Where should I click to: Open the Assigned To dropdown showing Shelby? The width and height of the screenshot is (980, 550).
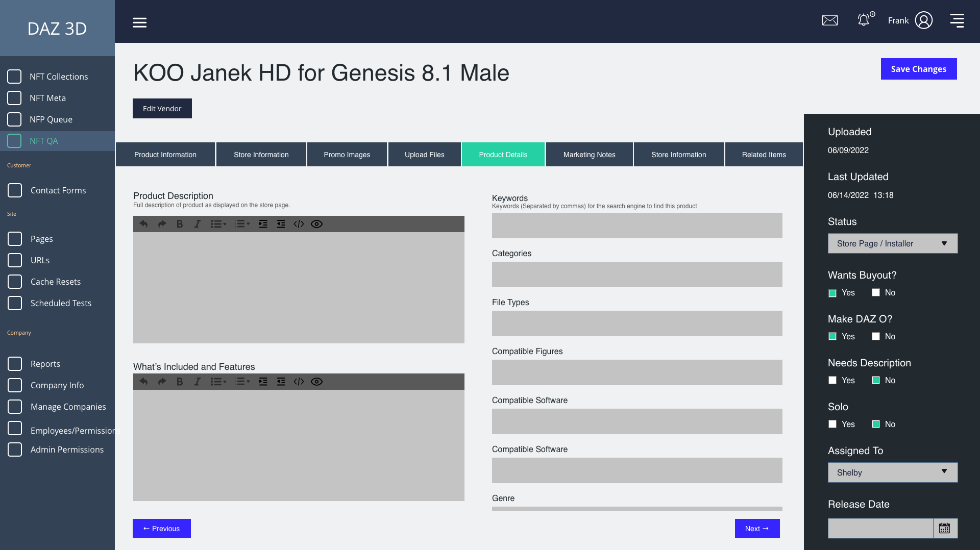(893, 472)
